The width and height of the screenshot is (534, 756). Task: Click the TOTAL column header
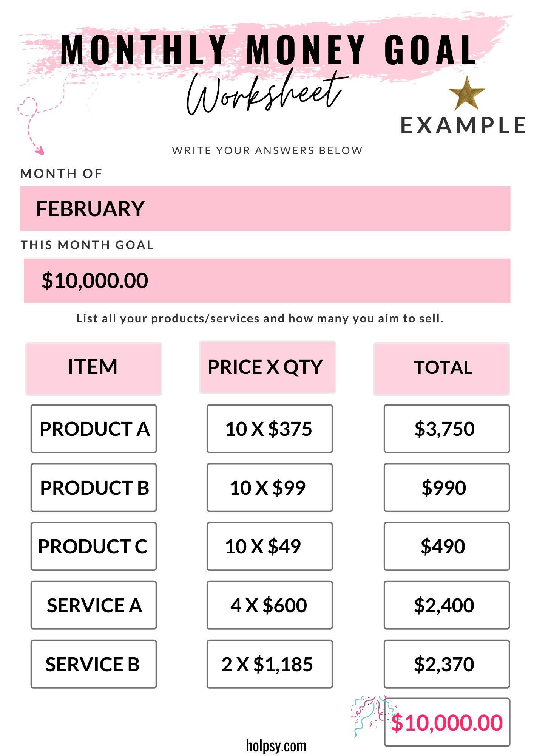441,369
